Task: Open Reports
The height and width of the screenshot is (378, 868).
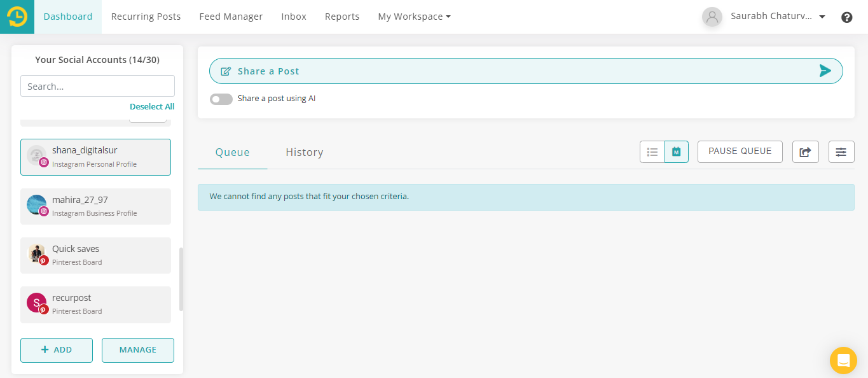Action: [x=342, y=17]
